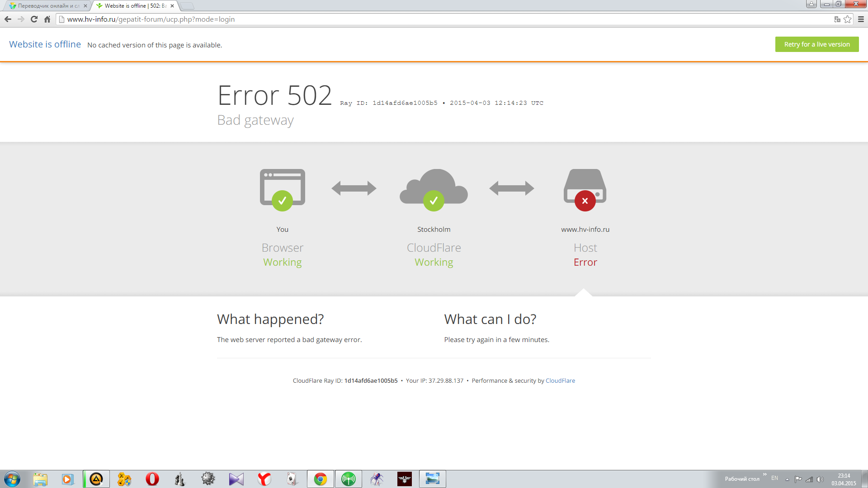Click the Your IP address text in footer
This screenshot has height=488, width=868.
pos(434,380)
